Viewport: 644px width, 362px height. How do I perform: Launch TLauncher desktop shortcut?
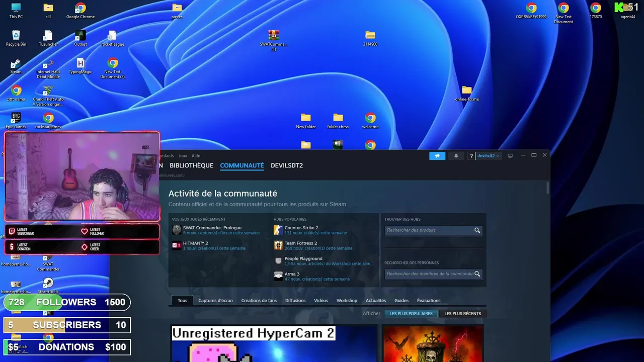click(48, 39)
